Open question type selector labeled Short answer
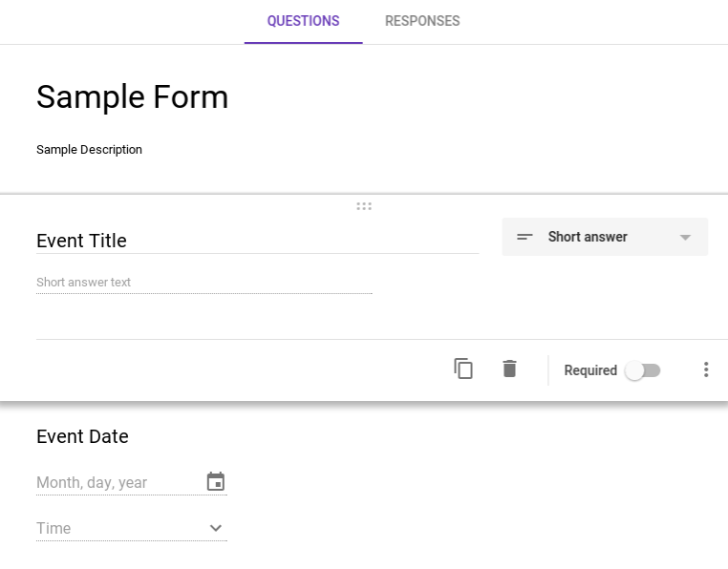Screen dimensions: 728x569 click(x=588, y=237)
